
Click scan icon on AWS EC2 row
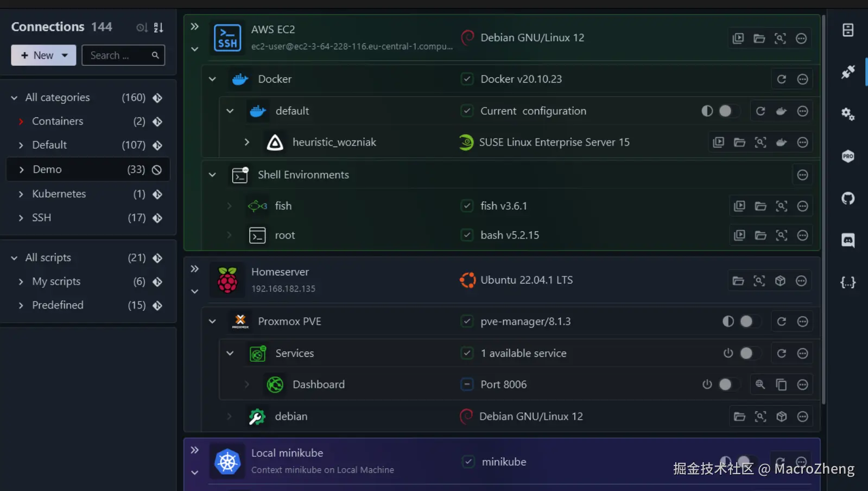(x=780, y=39)
